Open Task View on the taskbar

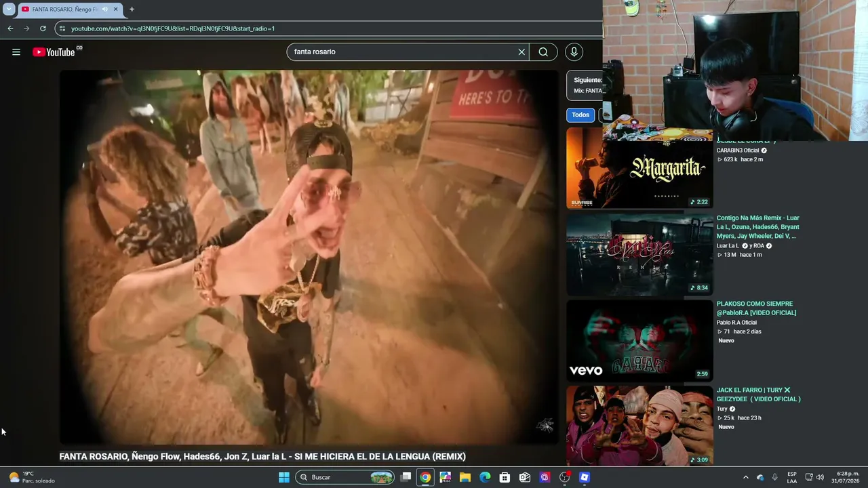tap(406, 477)
